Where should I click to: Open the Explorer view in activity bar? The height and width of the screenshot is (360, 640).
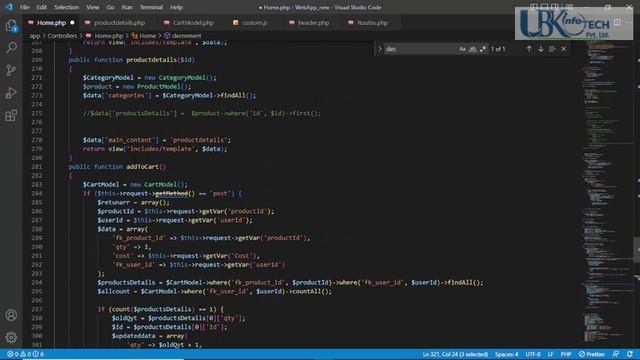(x=11, y=26)
